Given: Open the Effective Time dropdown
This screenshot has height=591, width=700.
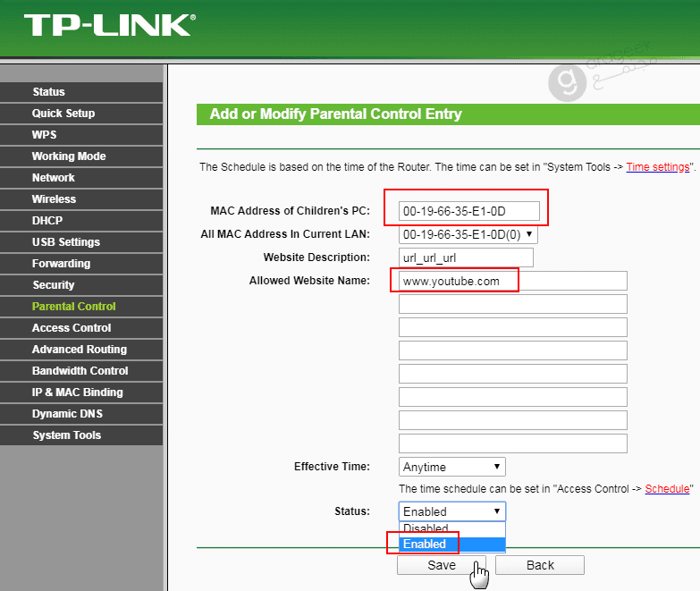Looking at the screenshot, I should tap(451, 467).
